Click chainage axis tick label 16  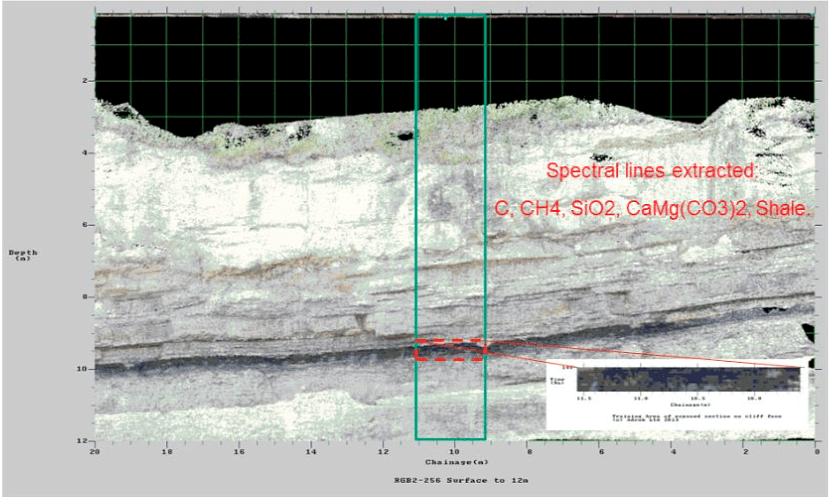tap(239, 452)
